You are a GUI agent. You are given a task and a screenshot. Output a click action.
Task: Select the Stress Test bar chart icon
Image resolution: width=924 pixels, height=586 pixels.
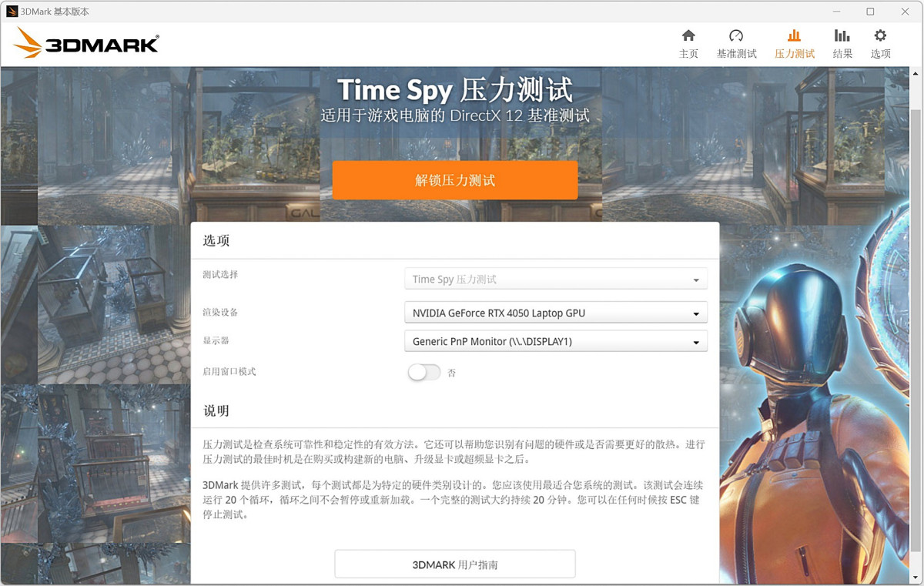click(x=794, y=35)
